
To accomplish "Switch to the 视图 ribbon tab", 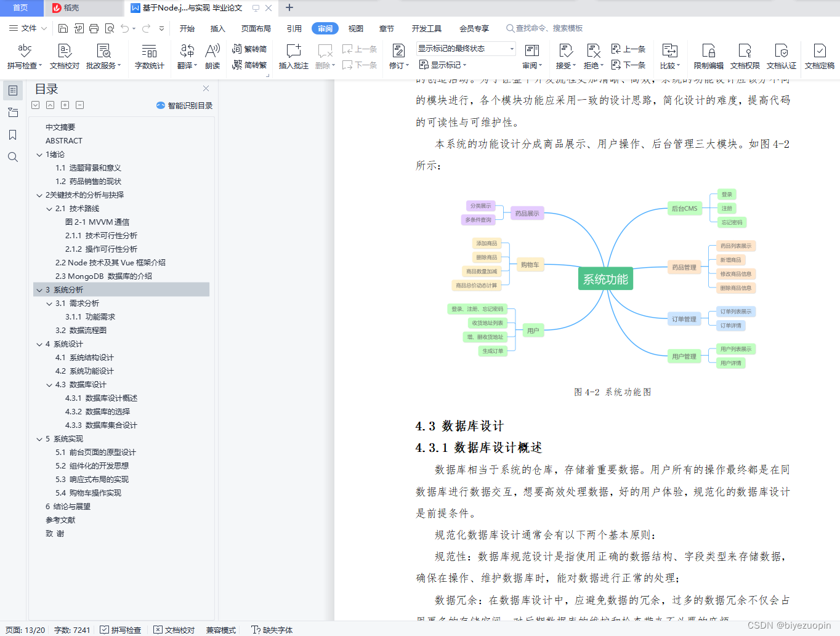I will pyautogui.click(x=356, y=28).
